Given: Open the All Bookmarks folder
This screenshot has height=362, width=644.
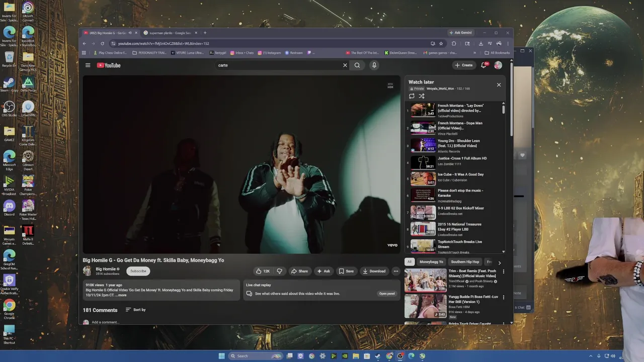Looking at the screenshot, I should point(497,53).
